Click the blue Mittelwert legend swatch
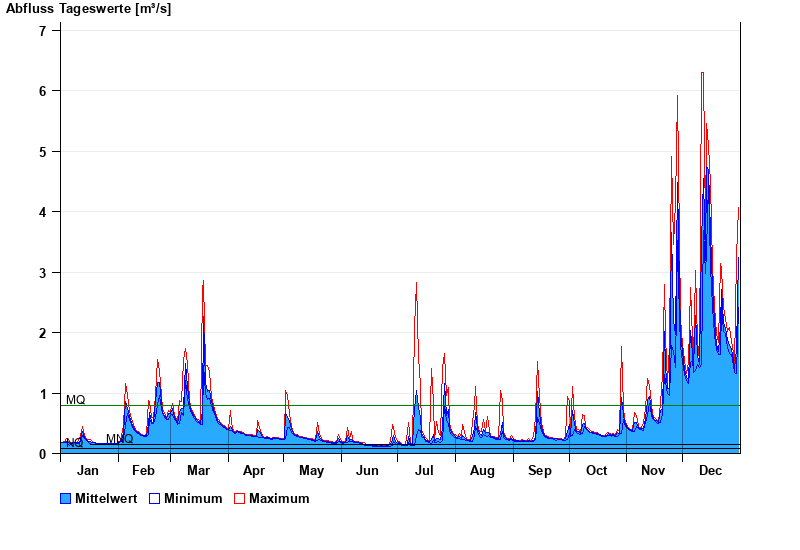Image resolution: width=800 pixels, height=550 pixels. pos(66,499)
